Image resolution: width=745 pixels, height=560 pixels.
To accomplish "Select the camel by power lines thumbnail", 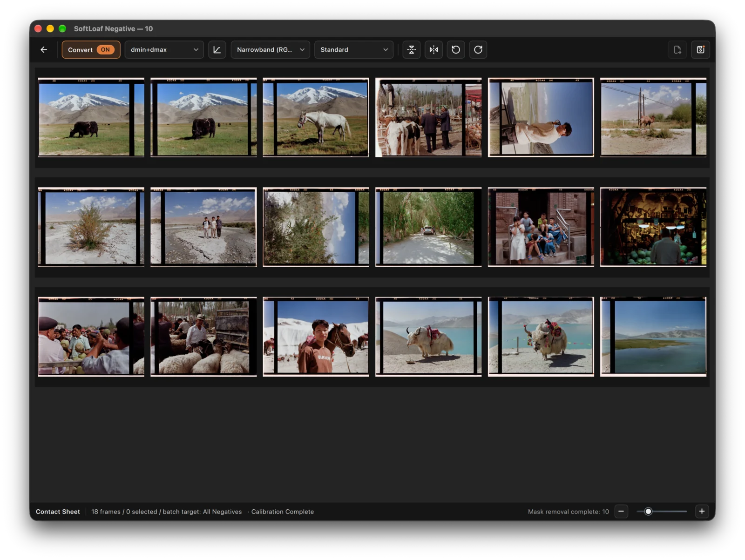I will pyautogui.click(x=653, y=117).
